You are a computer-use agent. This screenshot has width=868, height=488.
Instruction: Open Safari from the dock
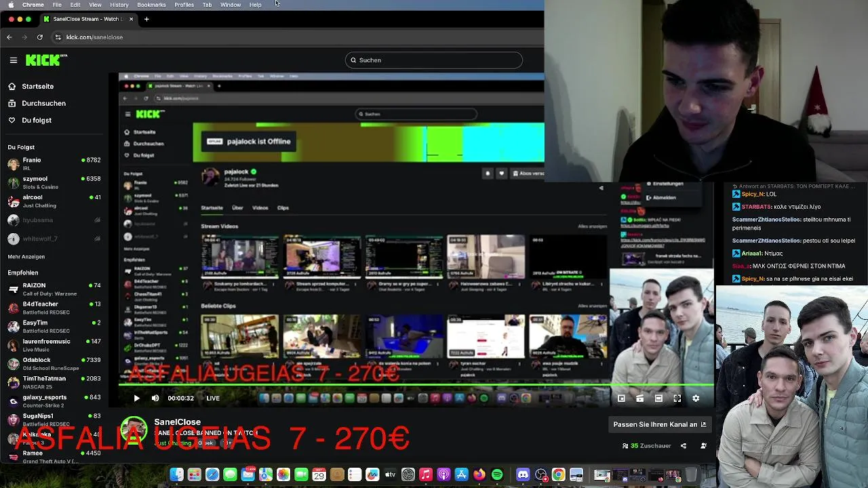pos(212,475)
